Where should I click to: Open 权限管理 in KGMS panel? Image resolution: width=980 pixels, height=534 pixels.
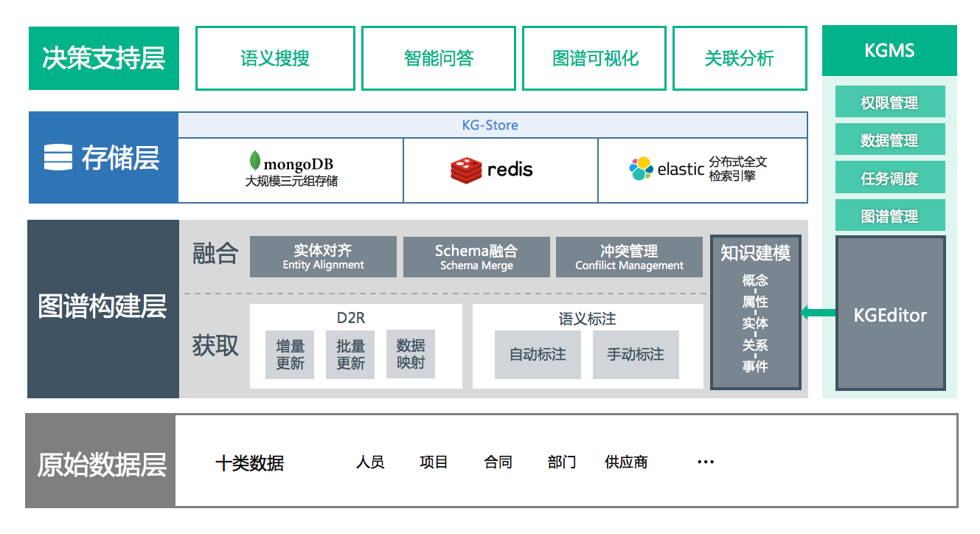pos(890,102)
